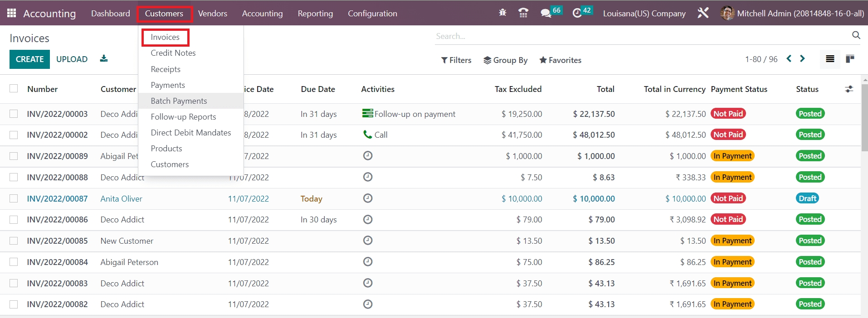Viewport: 868px width, 318px height.
Task: Select Credit Notes from Customers menu
Action: pos(173,53)
